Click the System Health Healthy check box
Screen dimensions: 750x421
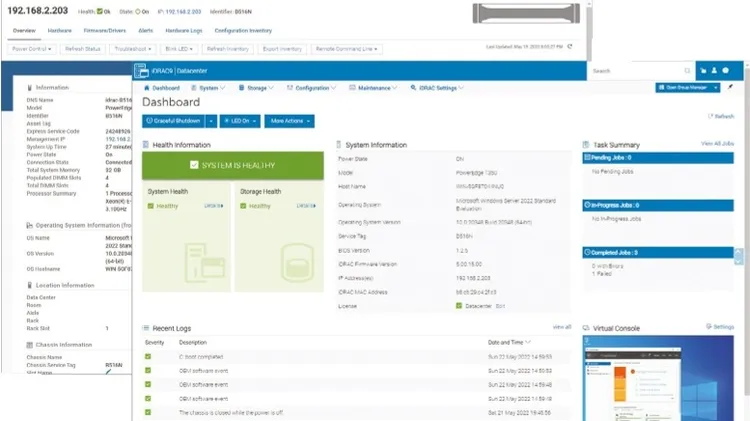[x=151, y=206]
